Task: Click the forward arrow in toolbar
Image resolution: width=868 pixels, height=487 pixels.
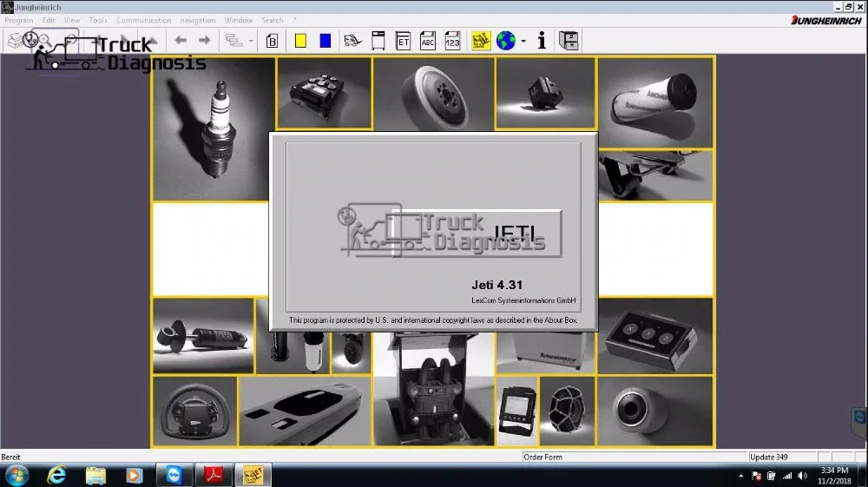Action: pos(204,41)
